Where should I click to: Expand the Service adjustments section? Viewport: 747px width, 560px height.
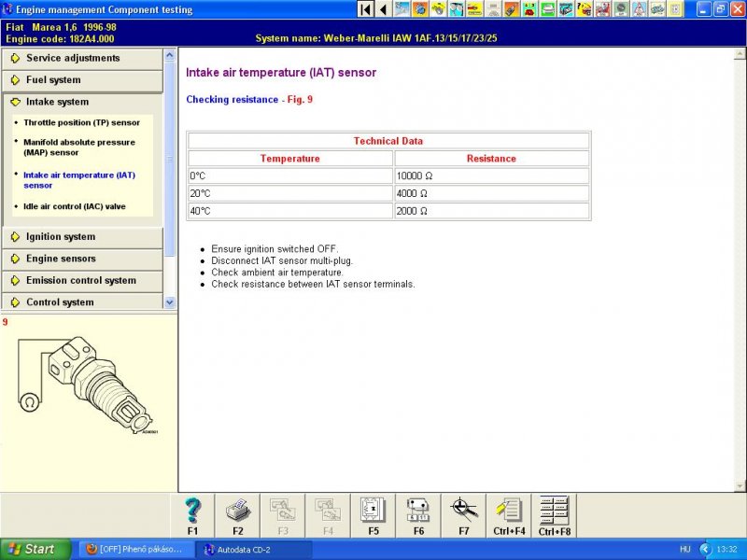click(82, 58)
